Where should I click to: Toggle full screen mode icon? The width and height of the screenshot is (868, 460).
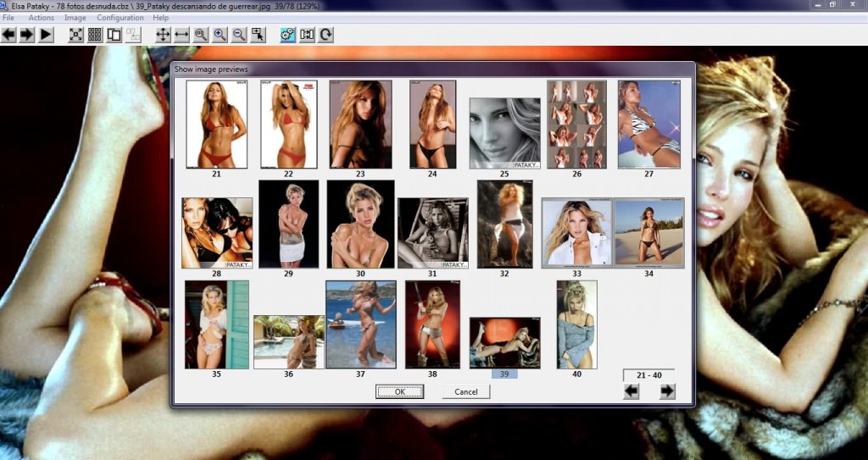75,35
